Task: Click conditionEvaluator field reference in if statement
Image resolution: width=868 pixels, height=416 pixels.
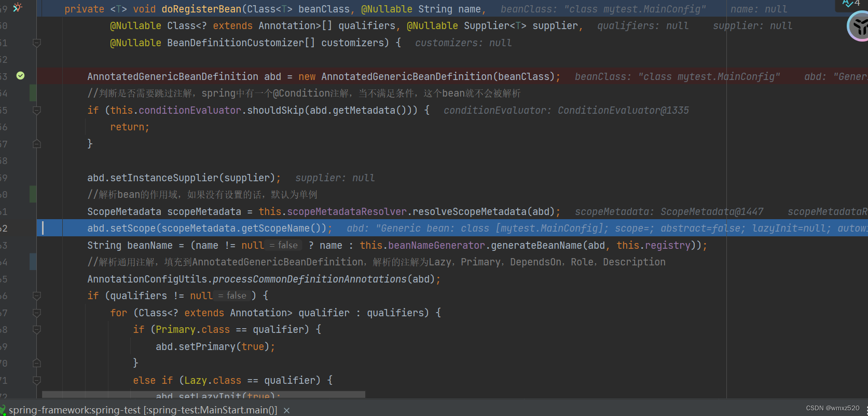Action: tap(190, 110)
